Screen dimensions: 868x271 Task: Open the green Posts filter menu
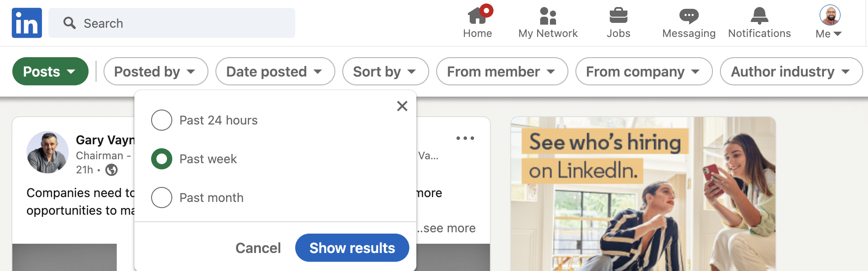point(50,71)
